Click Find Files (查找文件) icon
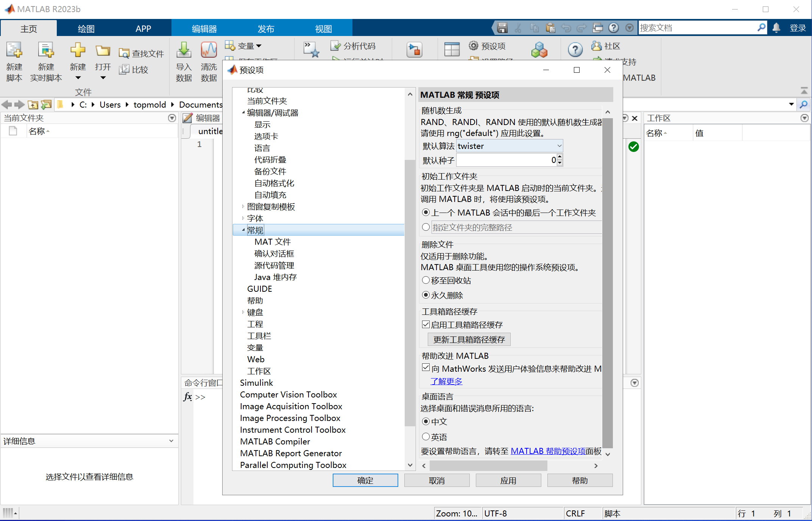Image resolution: width=812 pixels, height=521 pixels. (124, 53)
